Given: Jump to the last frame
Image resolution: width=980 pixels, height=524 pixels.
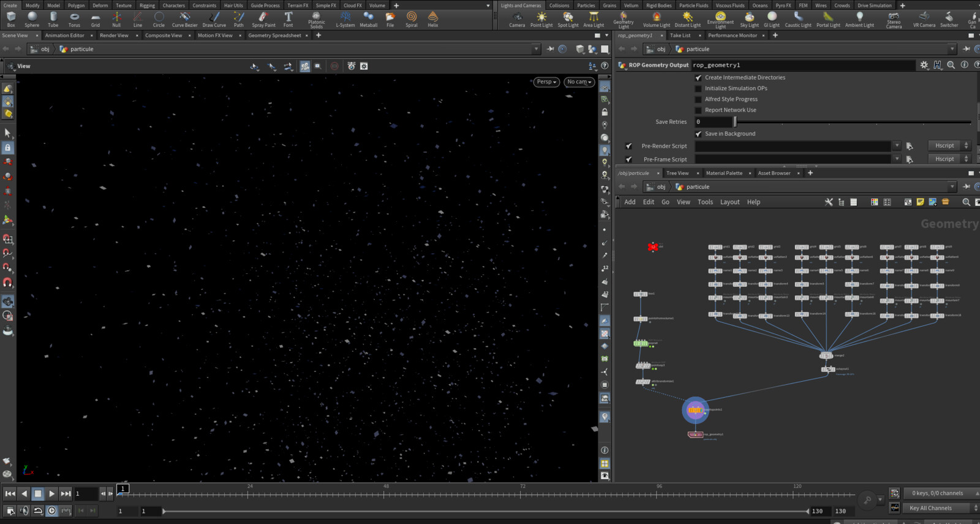Looking at the screenshot, I should 66,493.
